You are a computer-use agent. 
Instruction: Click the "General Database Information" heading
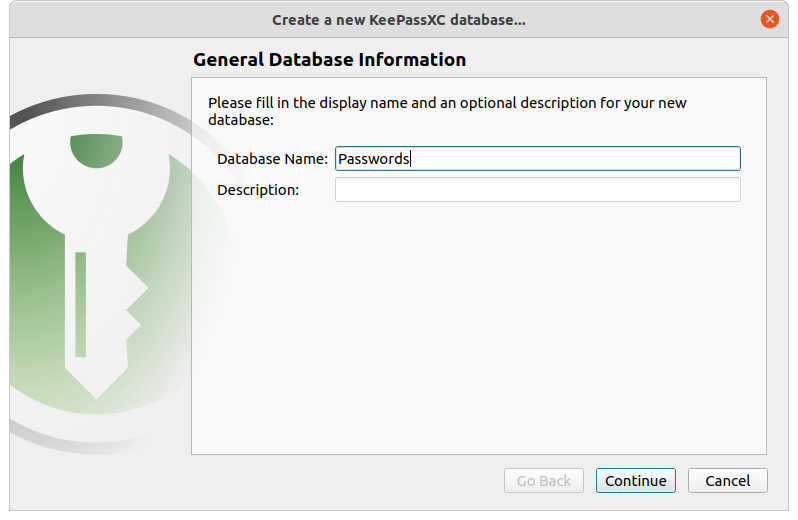click(329, 60)
